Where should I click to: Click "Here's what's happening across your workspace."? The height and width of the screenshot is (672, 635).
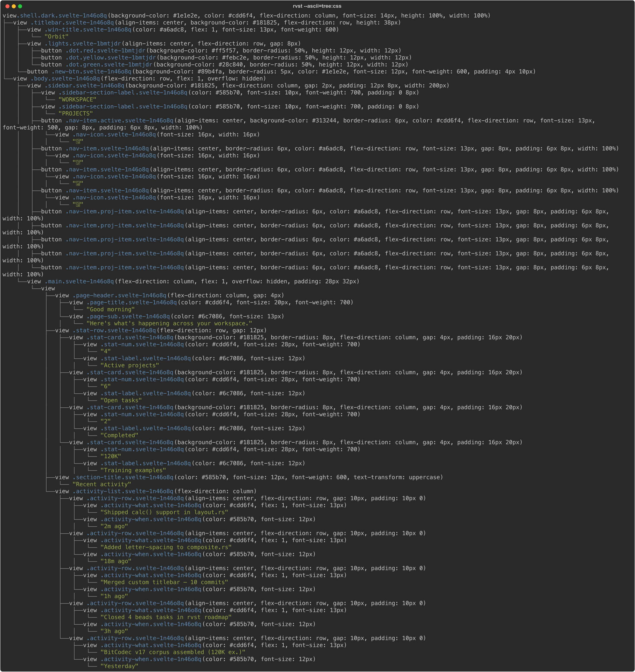pyautogui.click(x=169, y=323)
